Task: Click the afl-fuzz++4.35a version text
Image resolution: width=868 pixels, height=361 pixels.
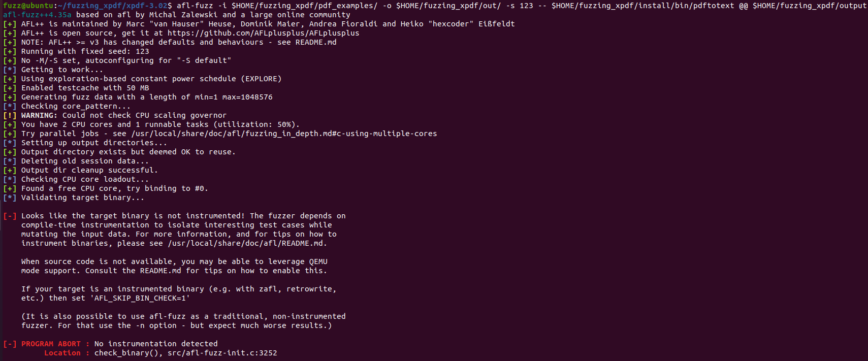Action: [37, 15]
